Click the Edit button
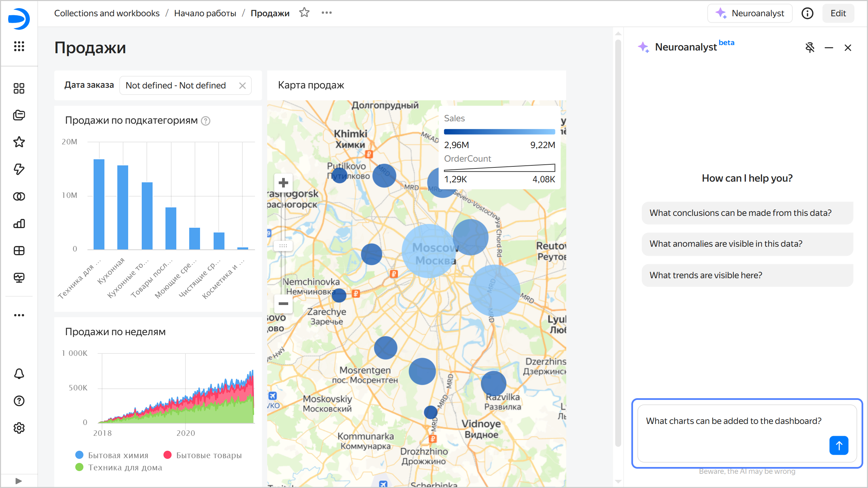The width and height of the screenshot is (868, 488). (x=838, y=13)
